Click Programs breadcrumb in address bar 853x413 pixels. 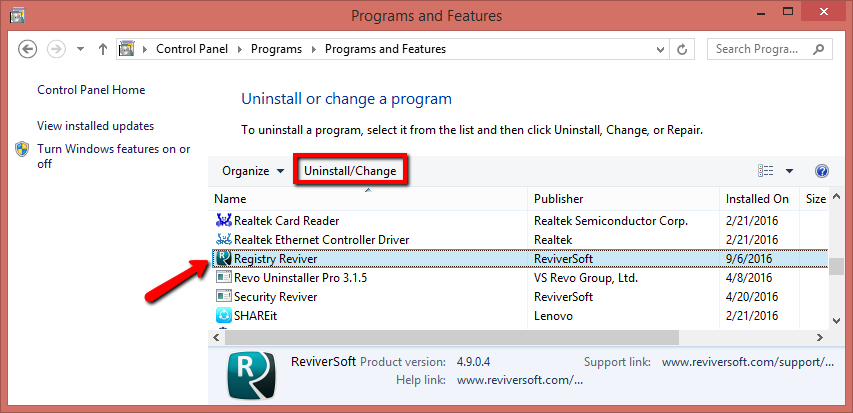276,49
